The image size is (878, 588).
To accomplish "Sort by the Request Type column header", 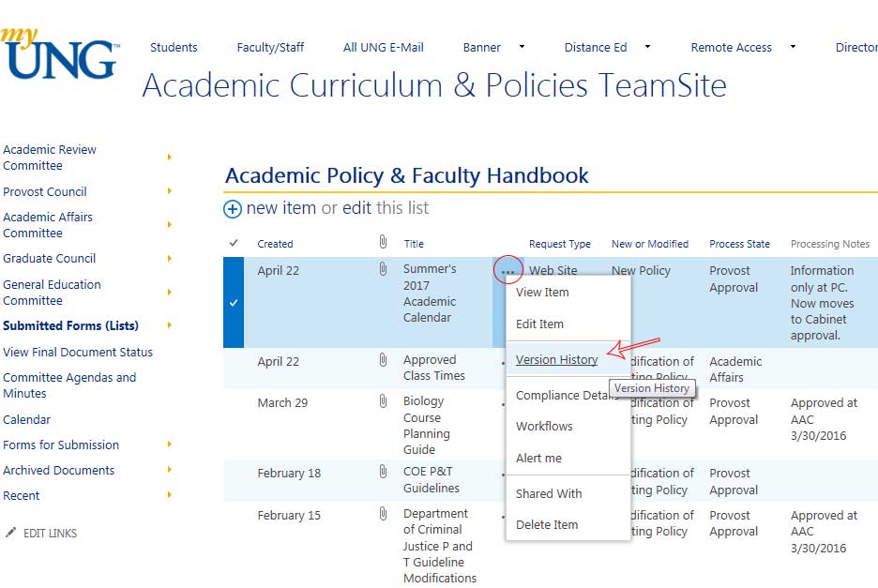I will pos(560,244).
